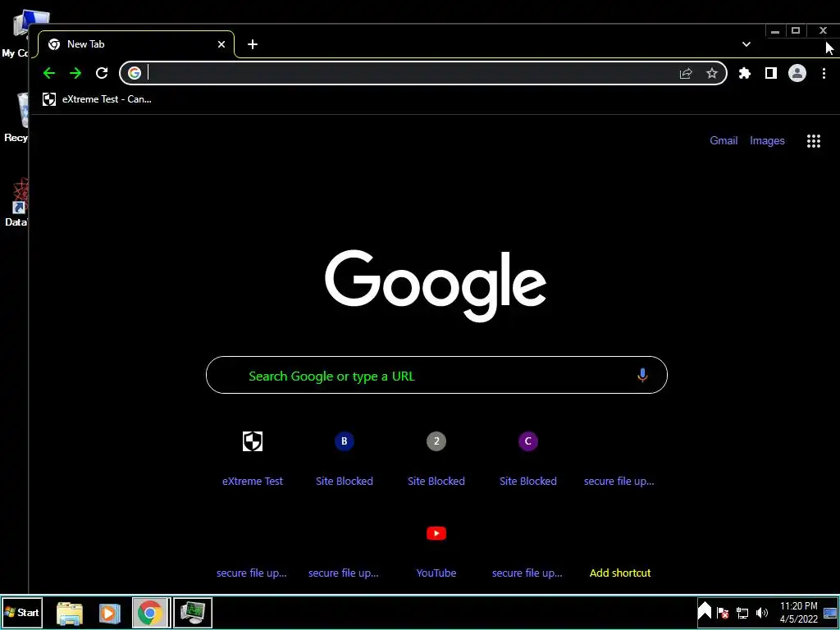Click the Google icon in the address bar
The height and width of the screenshot is (630, 840).
pyautogui.click(x=135, y=73)
